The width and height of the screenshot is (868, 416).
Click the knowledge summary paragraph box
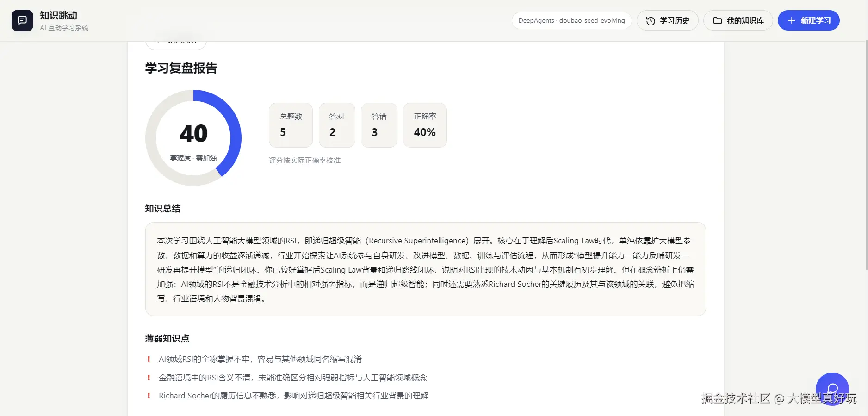425,269
